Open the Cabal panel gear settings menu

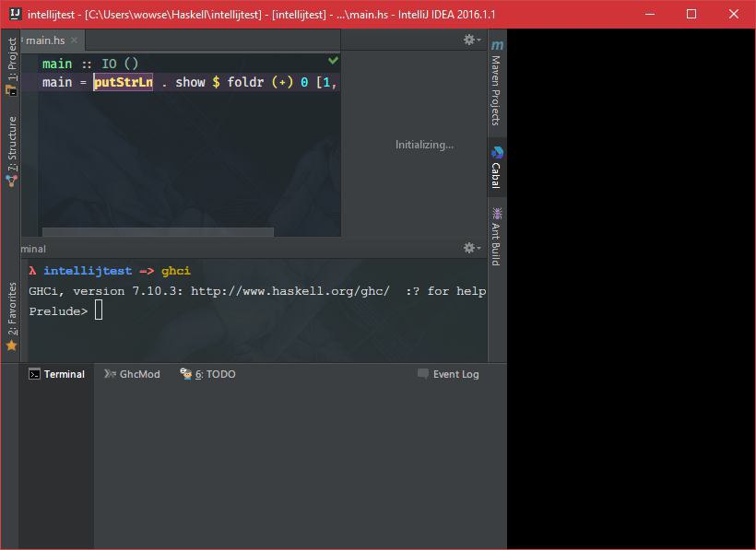[471, 40]
